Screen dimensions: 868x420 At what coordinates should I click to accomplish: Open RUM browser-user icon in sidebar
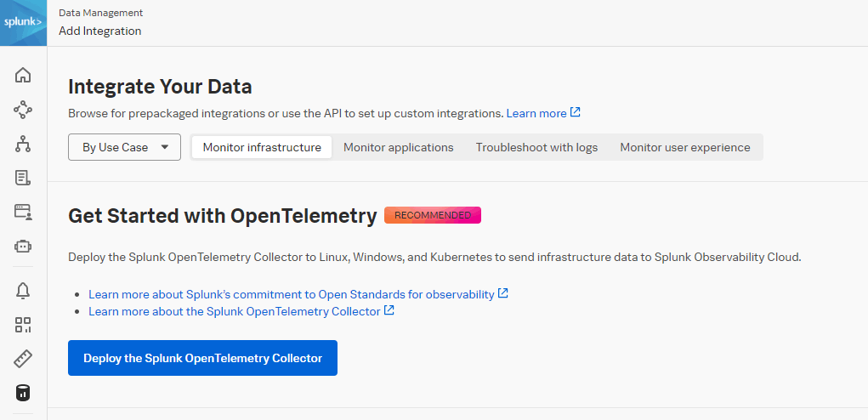(x=23, y=212)
